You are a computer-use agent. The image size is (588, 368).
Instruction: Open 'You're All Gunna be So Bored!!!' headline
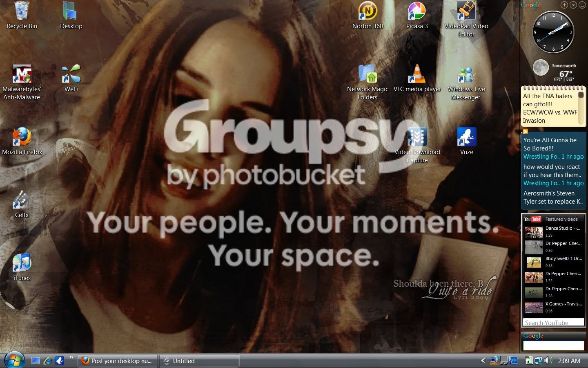550,144
